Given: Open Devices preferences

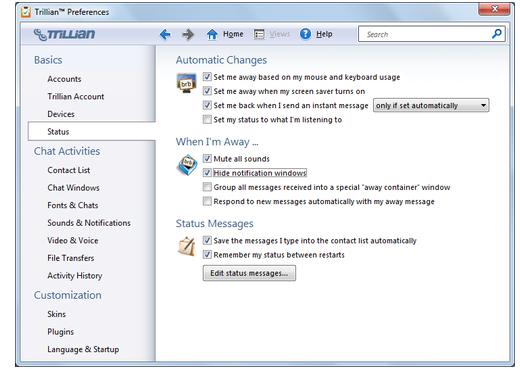Looking at the screenshot, I should [x=61, y=114].
